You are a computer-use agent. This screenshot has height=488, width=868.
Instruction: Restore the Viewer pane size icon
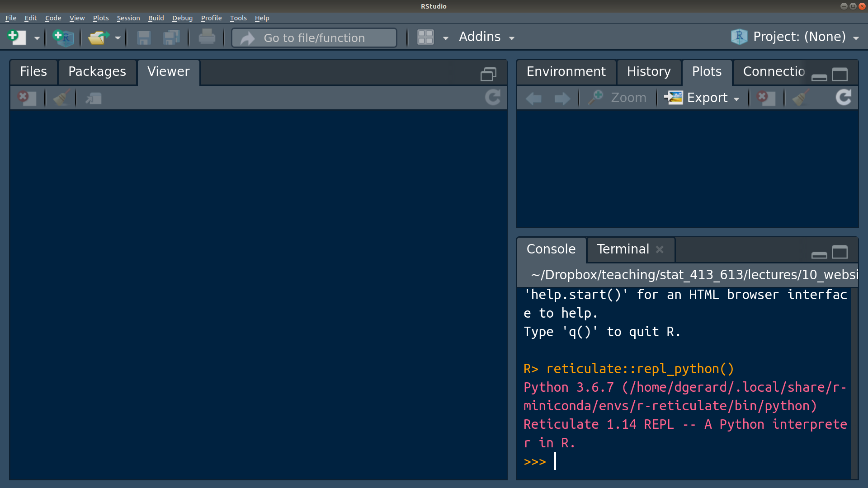488,74
